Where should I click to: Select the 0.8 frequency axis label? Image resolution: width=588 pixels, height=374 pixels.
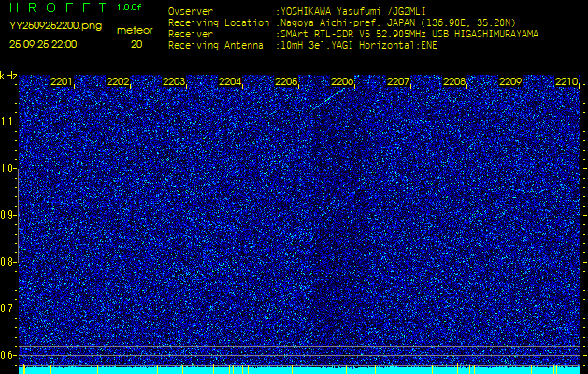[x=7, y=262]
